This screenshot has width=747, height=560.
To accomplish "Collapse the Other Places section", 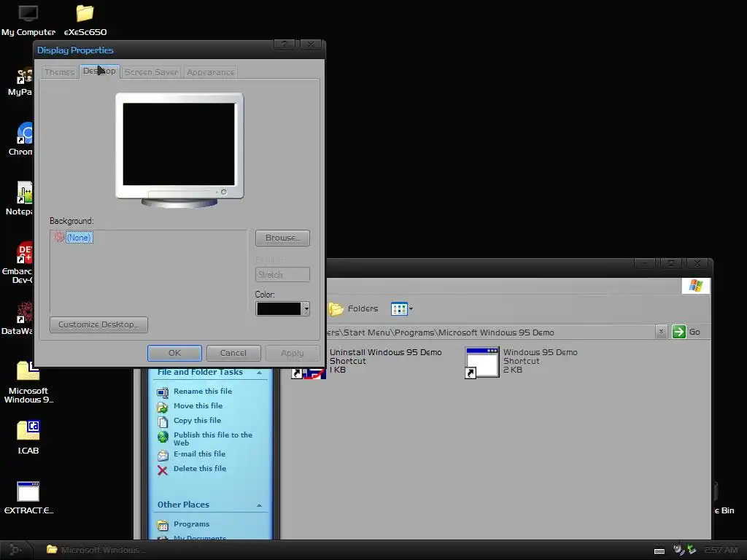I will coord(259,505).
